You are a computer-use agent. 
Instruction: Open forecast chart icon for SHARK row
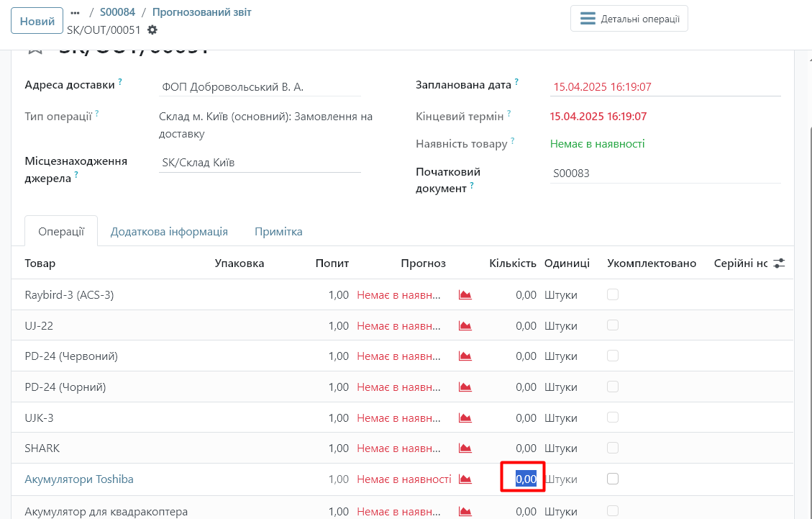click(465, 448)
